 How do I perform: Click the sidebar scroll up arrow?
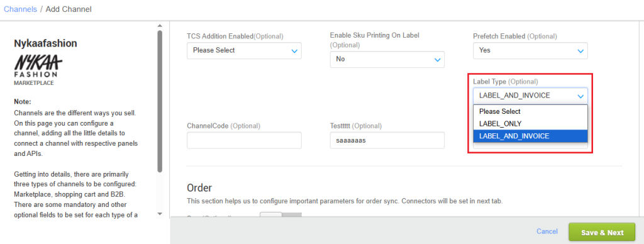[x=160, y=26]
